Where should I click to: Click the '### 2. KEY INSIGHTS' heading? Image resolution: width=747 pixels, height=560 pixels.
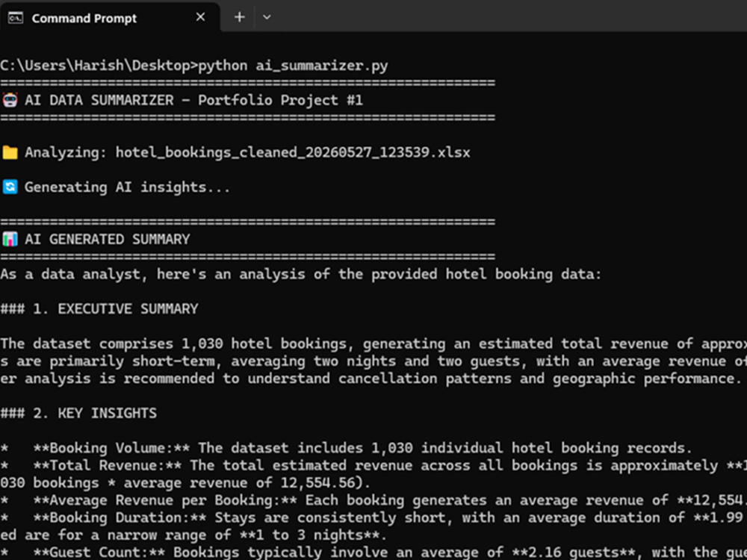[x=78, y=413]
